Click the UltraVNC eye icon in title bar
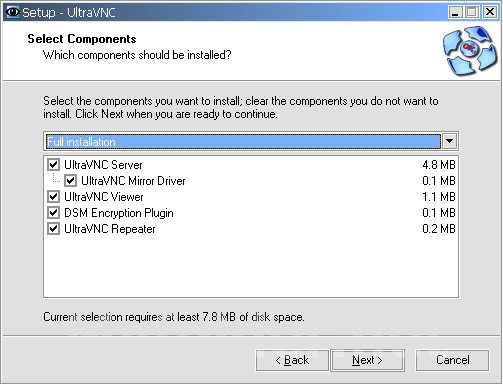Screen dimensions: 503x385 [13, 12]
